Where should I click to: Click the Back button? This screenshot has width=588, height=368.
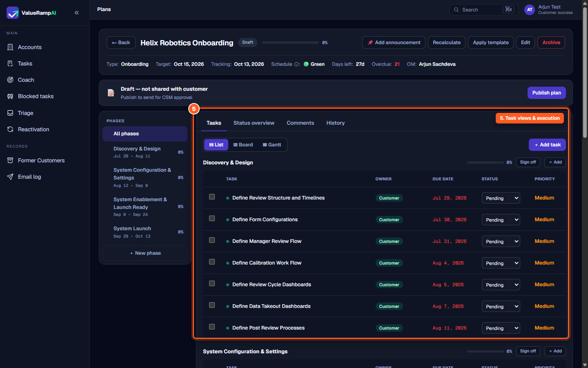click(x=121, y=43)
